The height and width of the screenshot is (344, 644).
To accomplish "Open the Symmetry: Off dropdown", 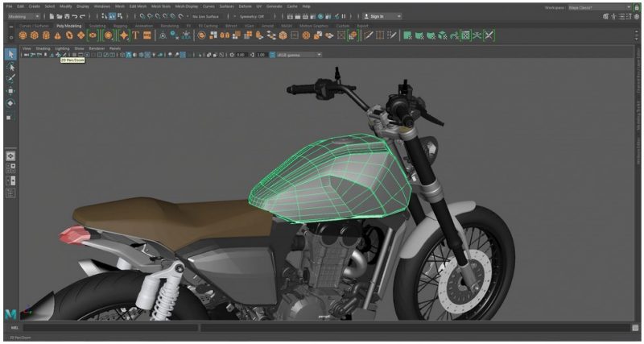I will point(254,16).
